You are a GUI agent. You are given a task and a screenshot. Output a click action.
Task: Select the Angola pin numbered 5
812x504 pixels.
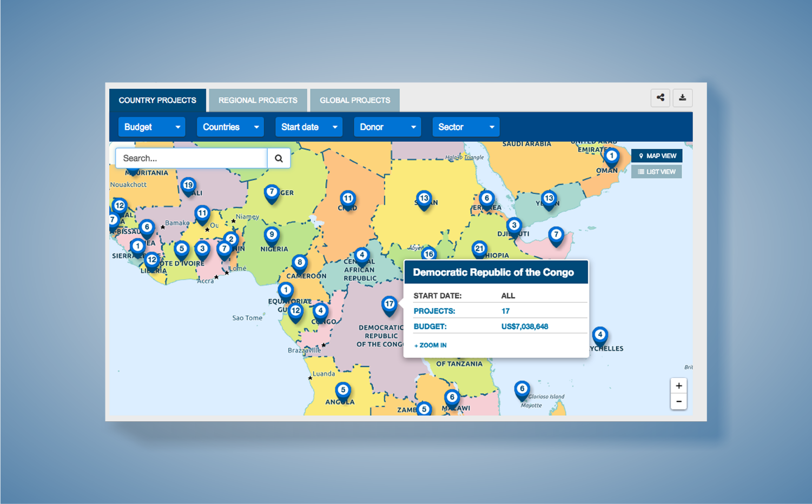click(343, 392)
